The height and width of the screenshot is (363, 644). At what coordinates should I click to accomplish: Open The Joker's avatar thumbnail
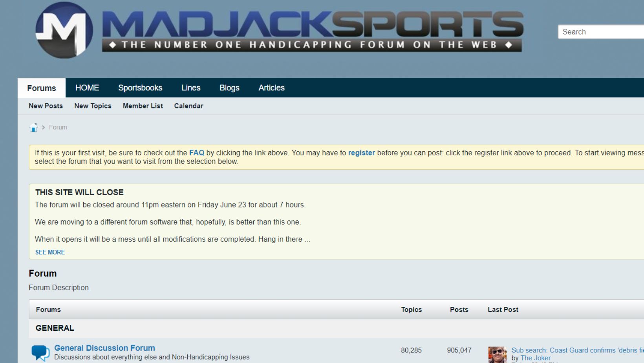(497, 354)
